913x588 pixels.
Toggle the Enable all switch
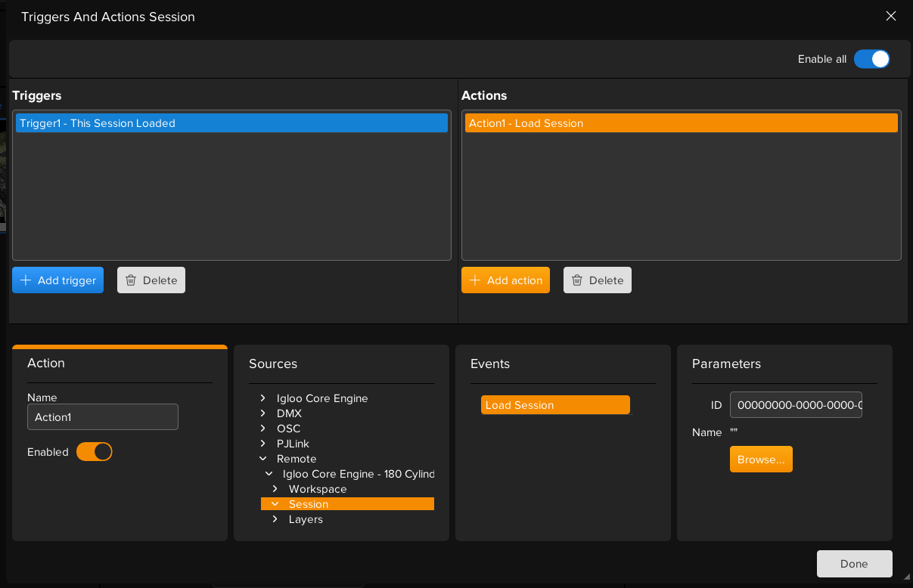871,59
